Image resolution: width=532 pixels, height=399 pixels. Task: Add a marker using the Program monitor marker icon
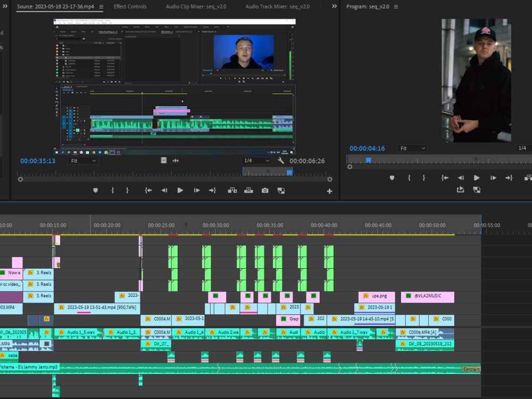(x=392, y=178)
